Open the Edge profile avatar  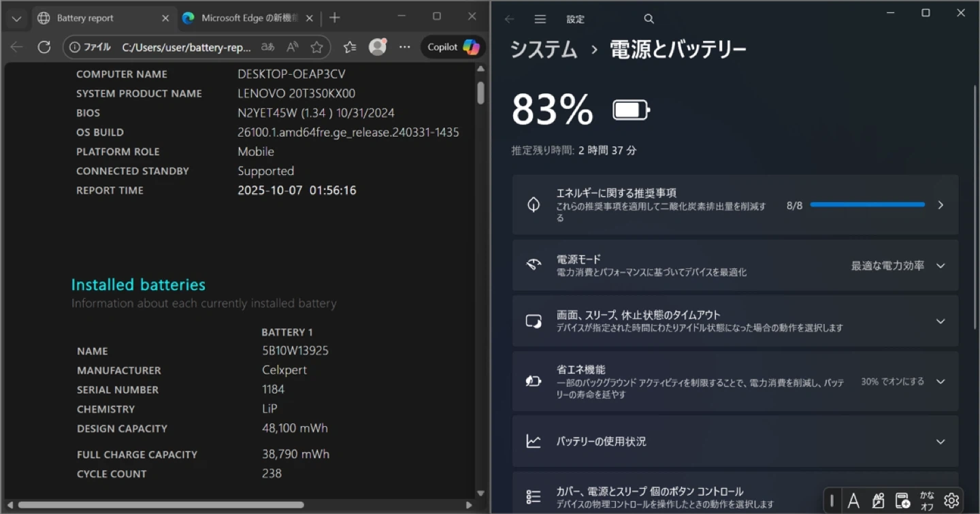point(377,47)
